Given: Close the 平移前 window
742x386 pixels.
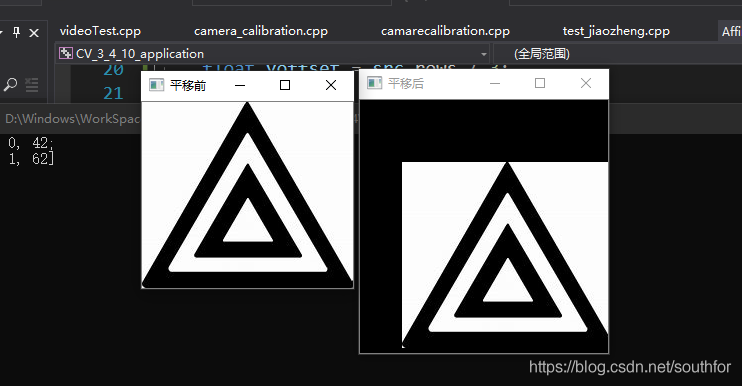Looking at the screenshot, I should (331, 85).
